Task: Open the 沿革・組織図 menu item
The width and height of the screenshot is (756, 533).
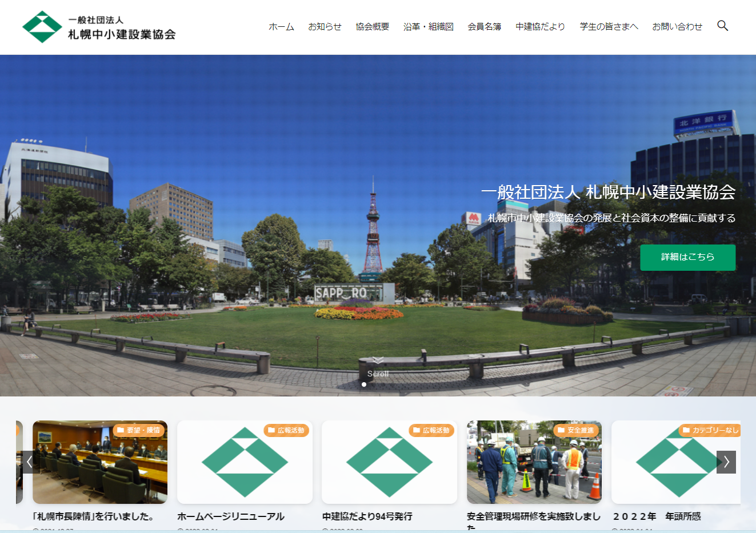Action: point(428,27)
